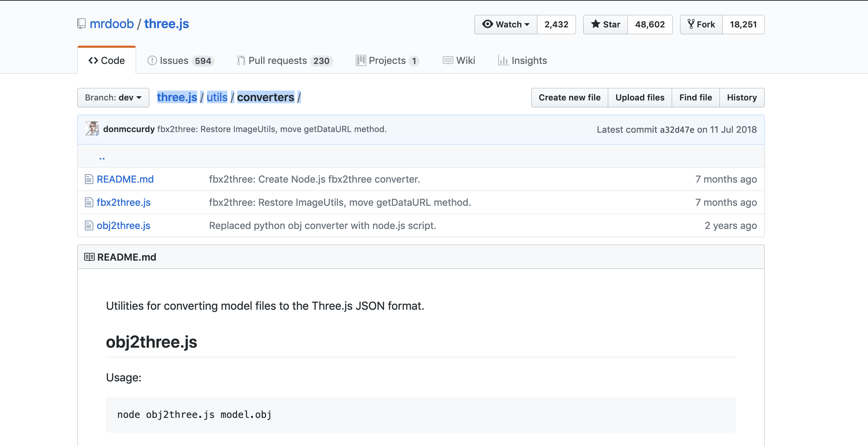
Task: Click the 'node obj2three.js model.obj' code block
Action: [421, 414]
